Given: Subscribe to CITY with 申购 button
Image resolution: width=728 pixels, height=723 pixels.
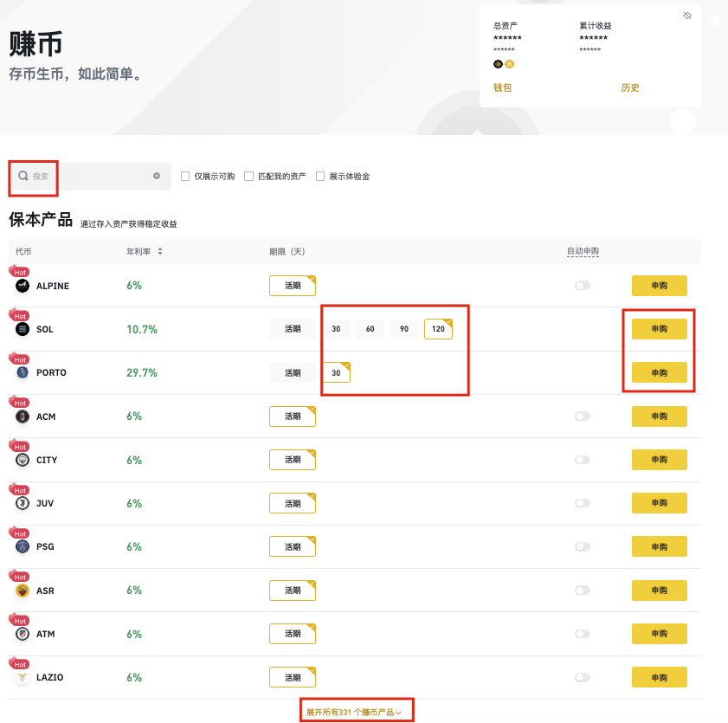Looking at the screenshot, I should [660, 460].
